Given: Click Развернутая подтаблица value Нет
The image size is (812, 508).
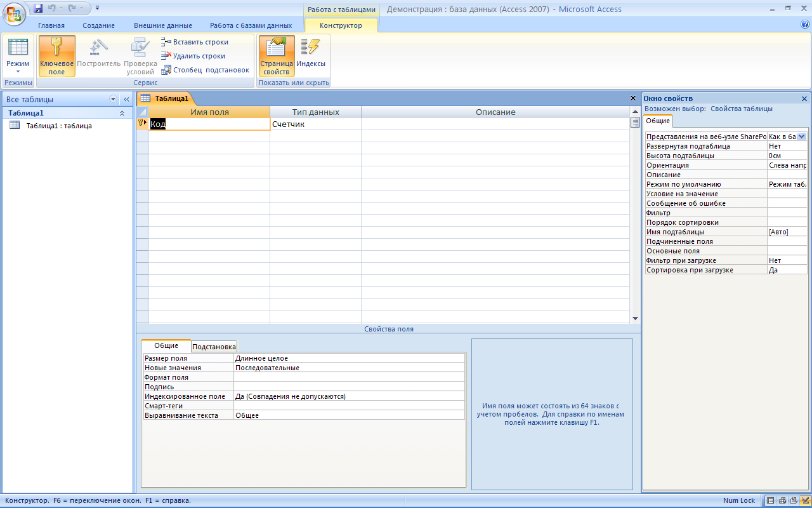Looking at the screenshot, I should tap(787, 146).
